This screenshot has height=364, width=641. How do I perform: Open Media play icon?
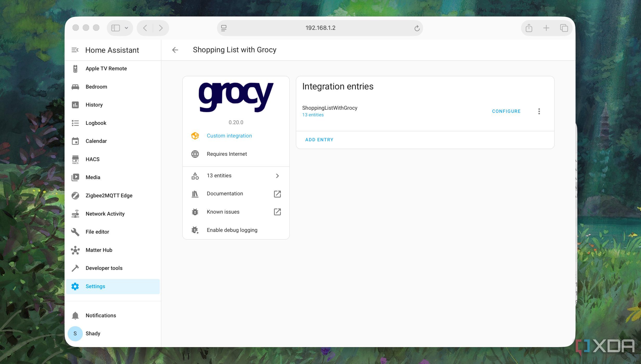[75, 177]
